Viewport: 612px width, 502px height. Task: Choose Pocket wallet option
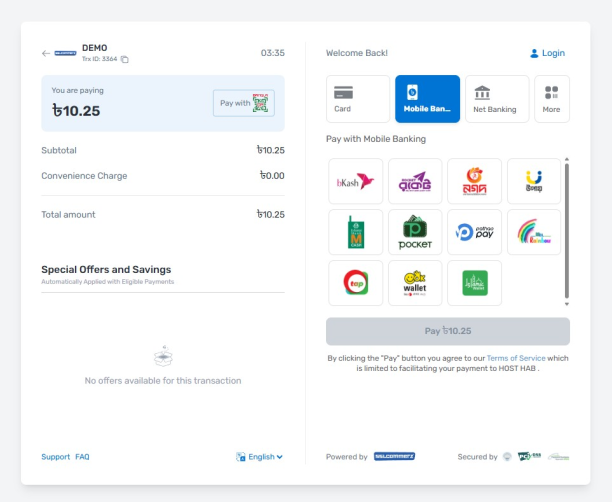tap(415, 232)
